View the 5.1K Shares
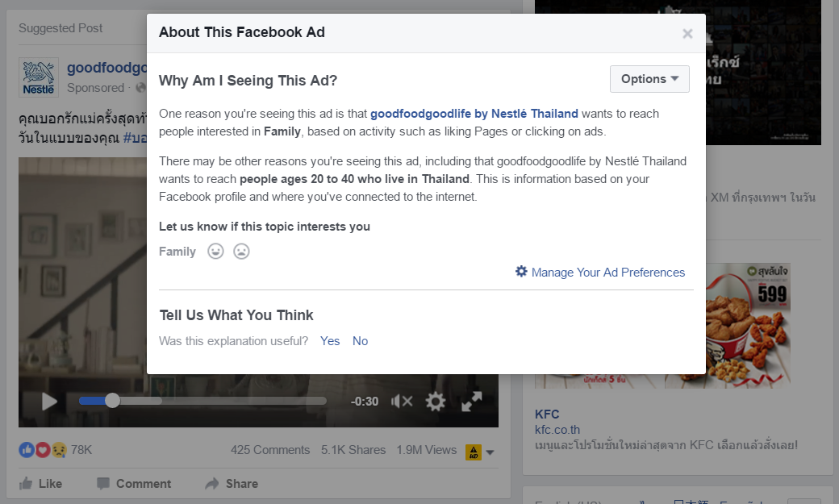The image size is (839, 504). coord(353,450)
